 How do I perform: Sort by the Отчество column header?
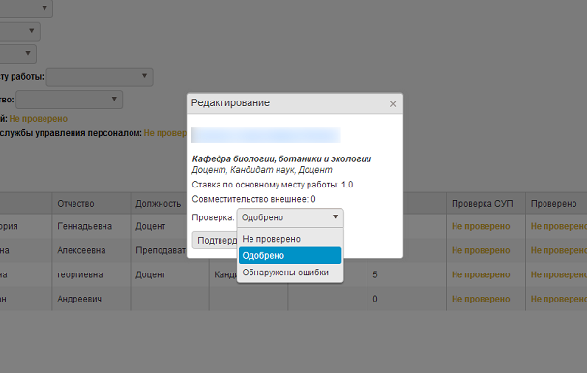point(75,204)
